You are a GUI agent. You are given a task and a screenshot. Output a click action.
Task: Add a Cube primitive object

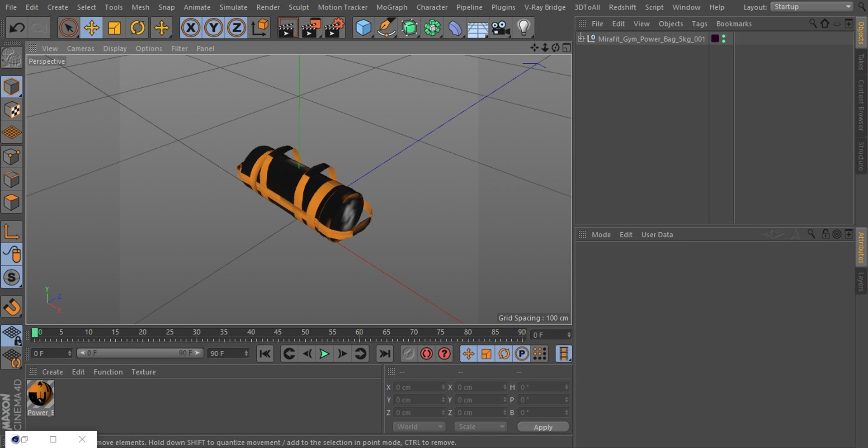pyautogui.click(x=363, y=28)
